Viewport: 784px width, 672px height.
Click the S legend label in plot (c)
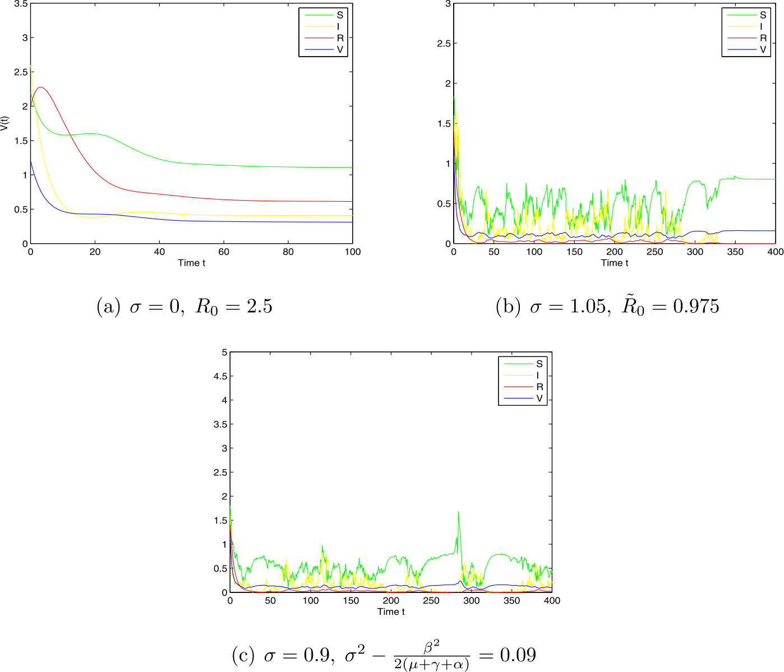pos(539,364)
